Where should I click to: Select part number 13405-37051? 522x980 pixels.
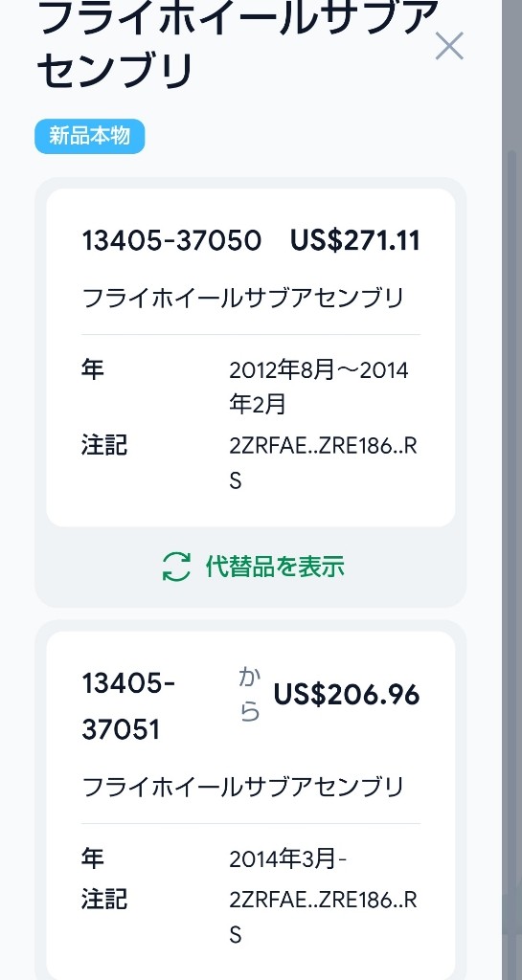pyautogui.click(x=128, y=706)
